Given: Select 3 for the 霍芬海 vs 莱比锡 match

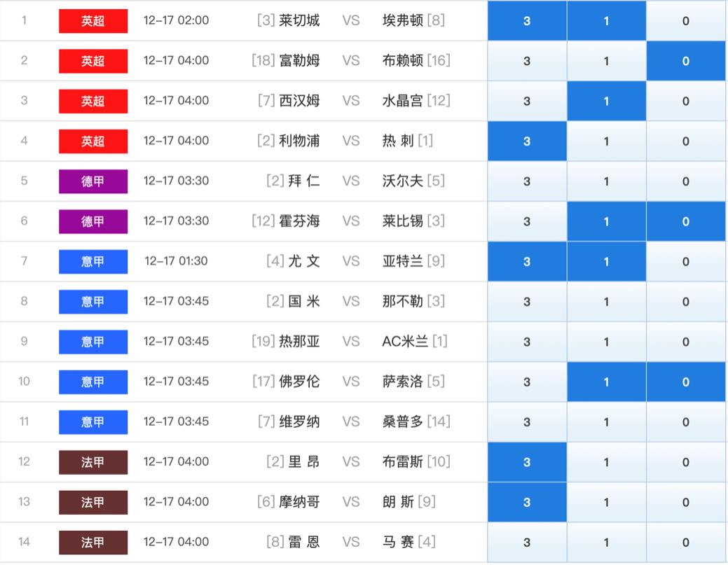Looking at the screenshot, I should coord(527,221).
